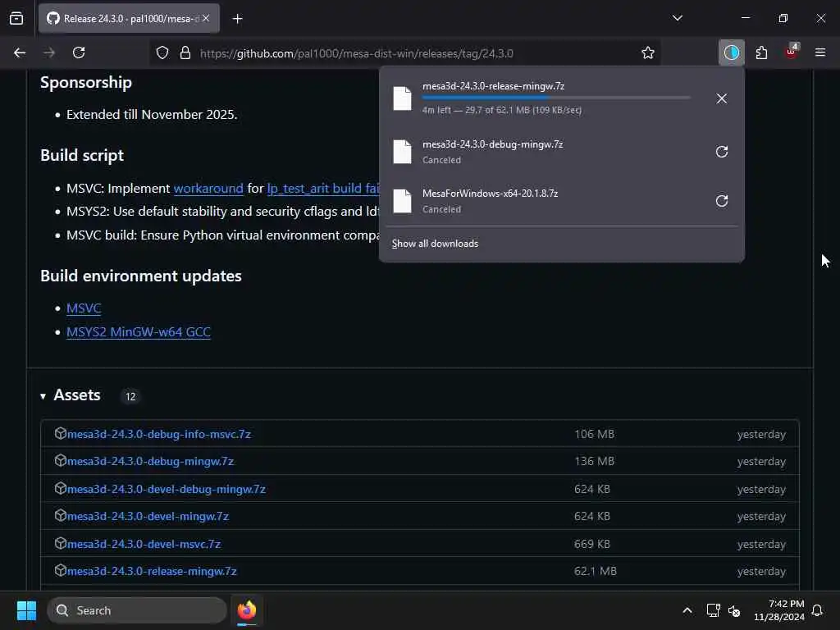Image resolution: width=840 pixels, height=630 pixels.
Task: Open the MSVC build environment link
Action: point(84,308)
